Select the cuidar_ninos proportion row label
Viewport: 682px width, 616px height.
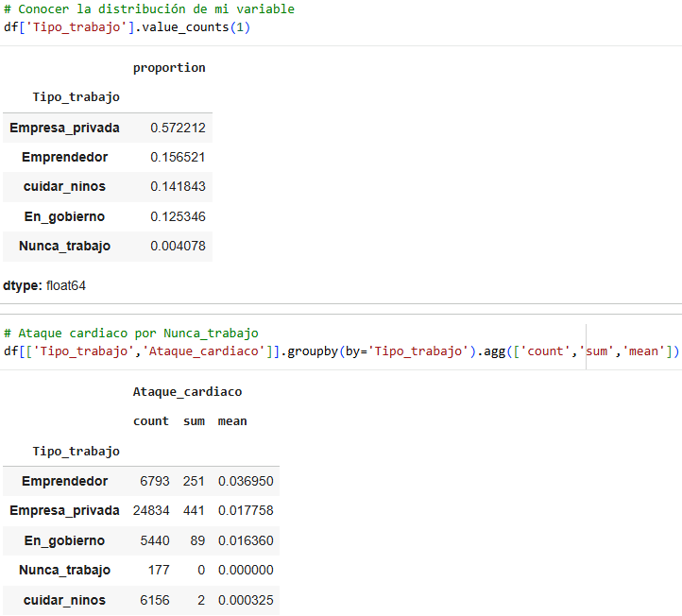[64, 186]
